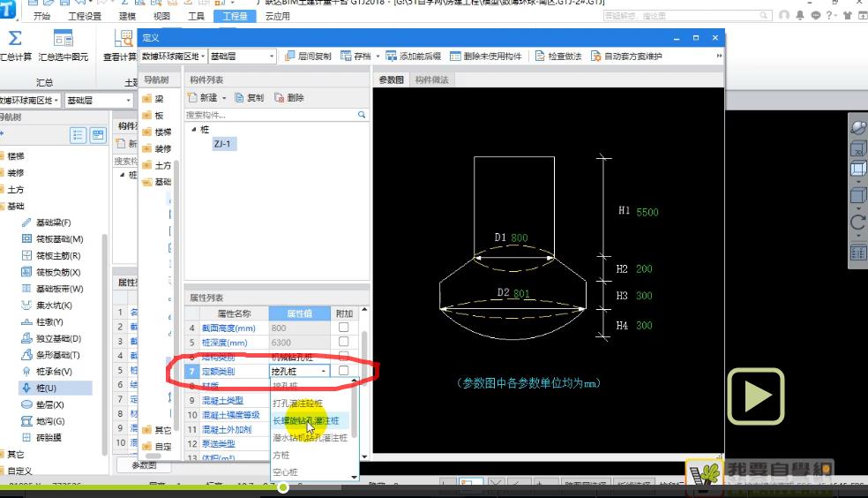Click the cube wireframe icon on the right toolbar
The height and width of the screenshot is (498, 868).
pyautogui.click(x=858, y=168)
